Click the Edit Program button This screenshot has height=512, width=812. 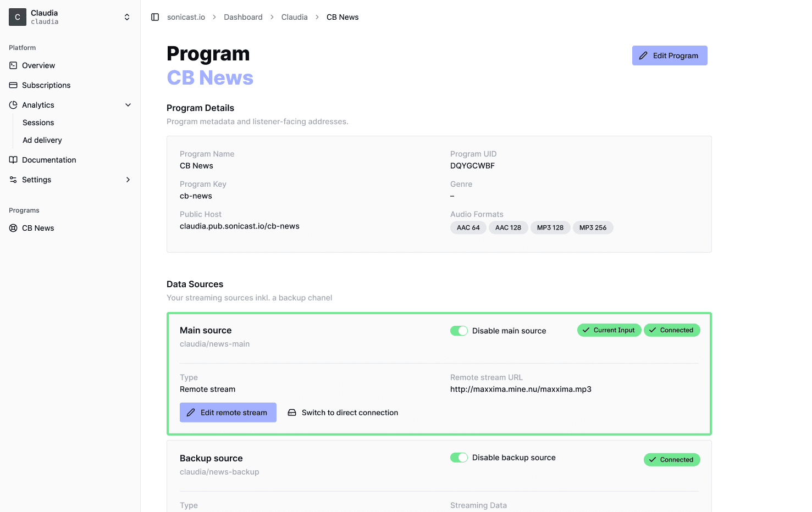click(670, 55)
